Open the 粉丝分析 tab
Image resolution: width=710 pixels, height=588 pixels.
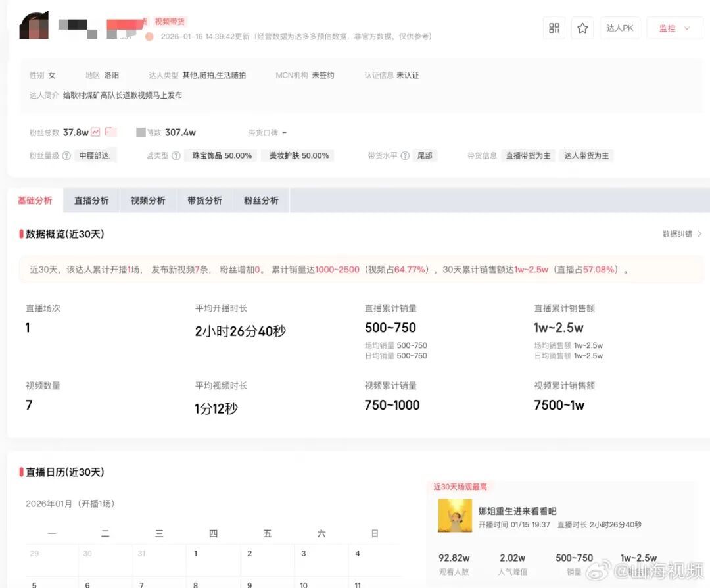pos(261,201)
